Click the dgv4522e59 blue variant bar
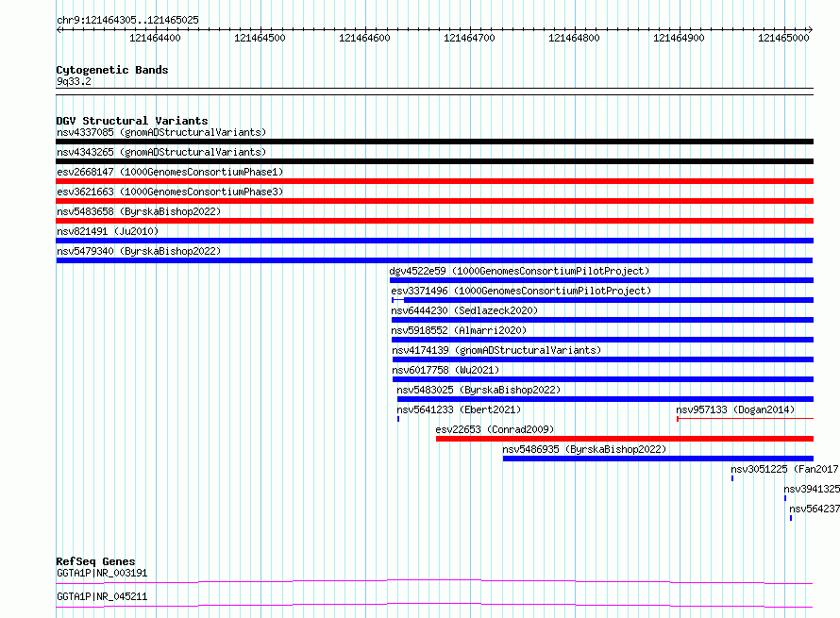 pyautogui.click(x=601, y=280)
